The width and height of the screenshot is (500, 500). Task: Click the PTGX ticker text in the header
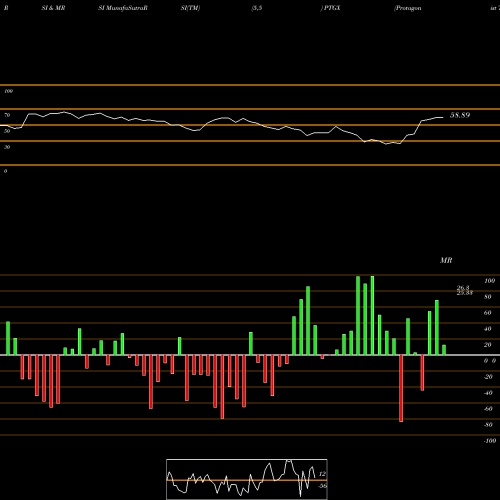(332, 8)
